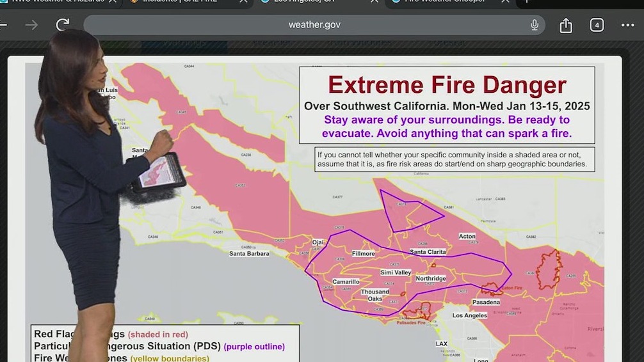Close the Incidents CAL FIRE tab

tap(243, 1)
